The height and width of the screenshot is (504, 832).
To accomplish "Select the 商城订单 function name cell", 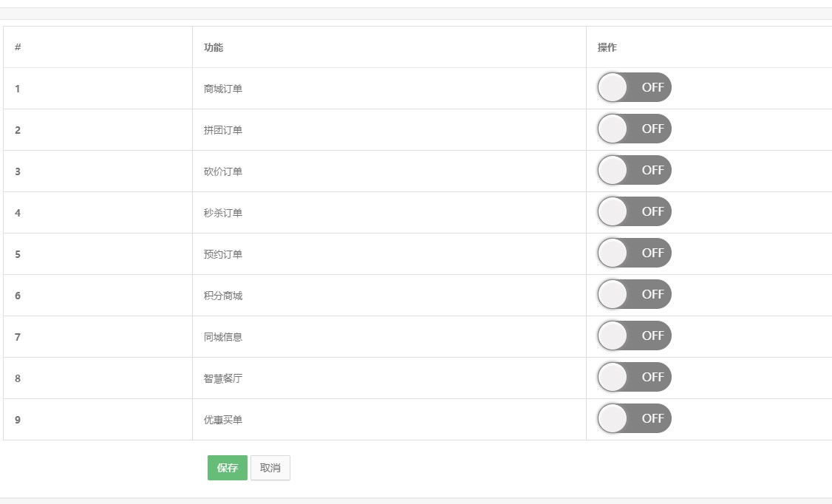I will (x=223, y=89).
